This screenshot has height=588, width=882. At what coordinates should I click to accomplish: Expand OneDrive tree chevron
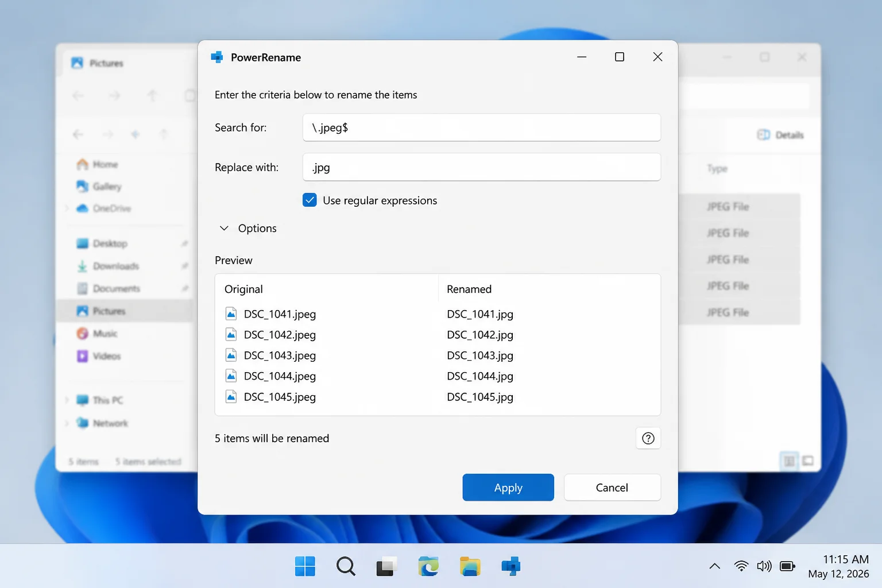[x=67, y=208]
